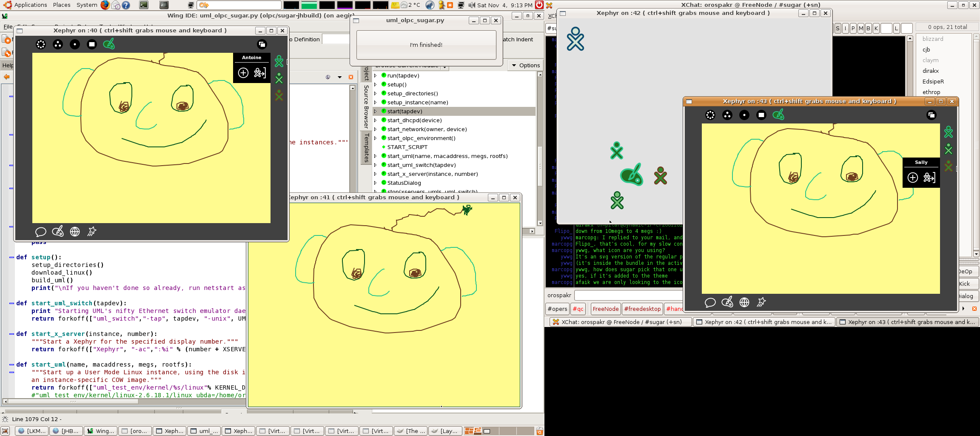Click the large blue XO icon in Xephyr :42
Screen dimensions: 980x436
tap(575, 39)
